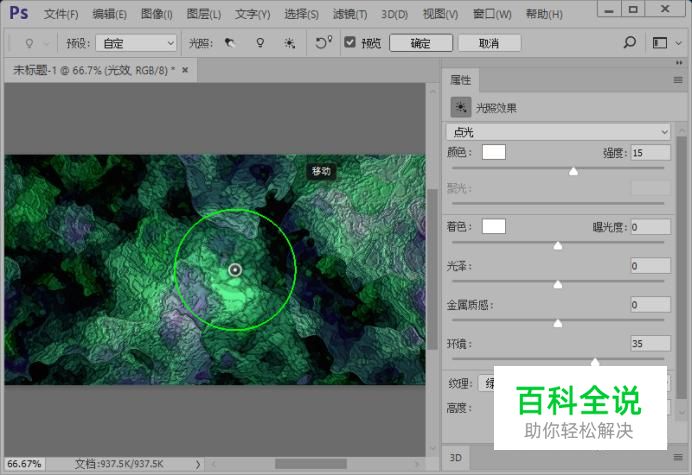Close the 未标题-1 document tab
This screenshot has height=475, width=692.
point(185,70)
